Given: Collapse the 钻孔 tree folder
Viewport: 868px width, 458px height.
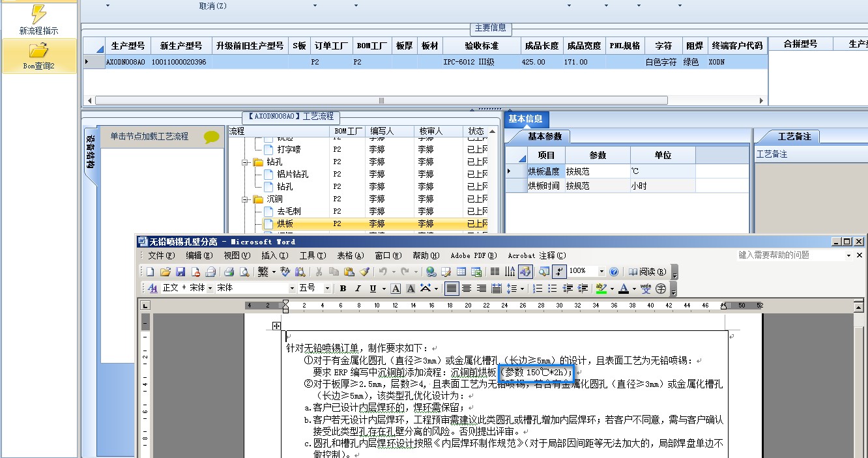Looking at the screenshot, I should pyautogui.click(x=246, y=162).
